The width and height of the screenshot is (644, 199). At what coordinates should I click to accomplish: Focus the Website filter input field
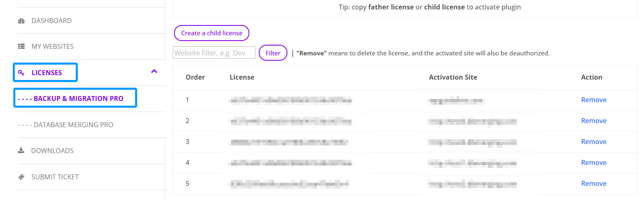[x=214, y=53]
